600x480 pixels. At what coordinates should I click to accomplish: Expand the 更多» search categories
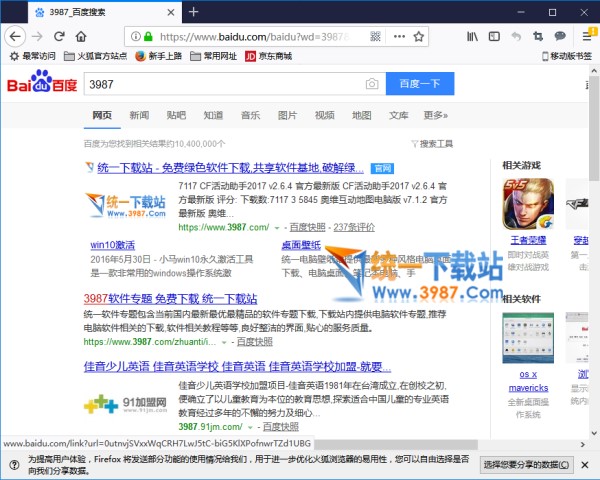[x=435, y=115]
